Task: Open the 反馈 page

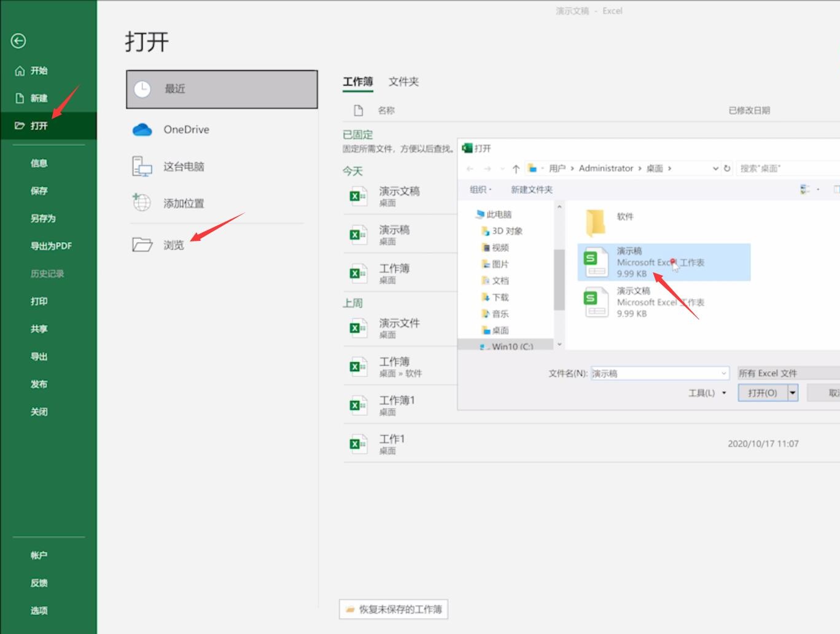Action: click(x=39, y=583)
